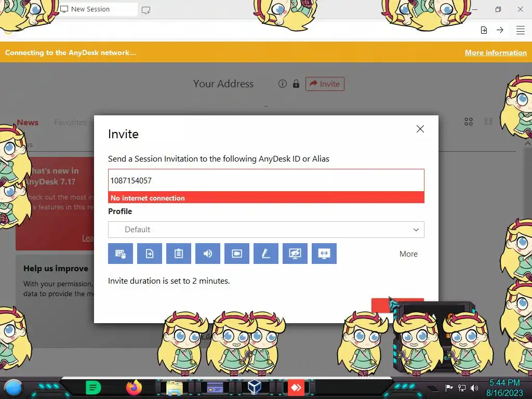Toggle privacy mode permission

295,254
